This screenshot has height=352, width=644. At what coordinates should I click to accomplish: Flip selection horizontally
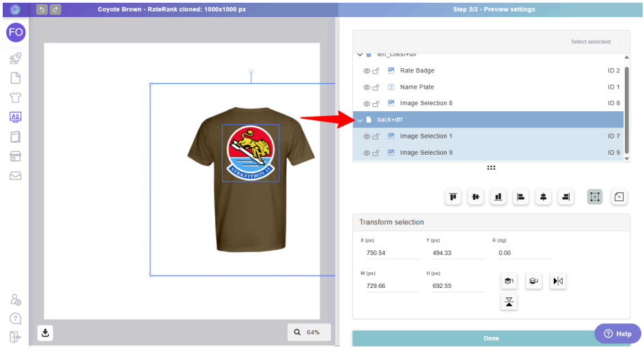558,281
